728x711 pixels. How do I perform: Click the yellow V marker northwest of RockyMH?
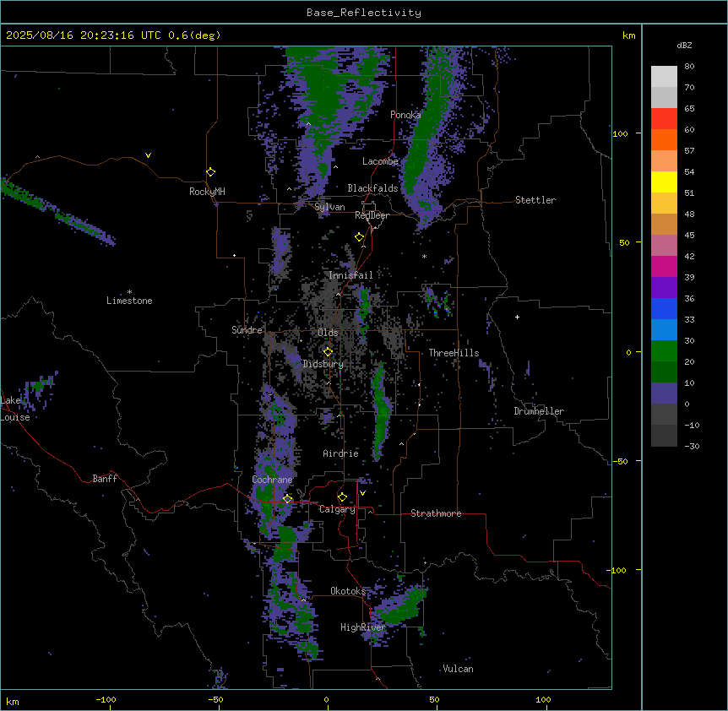[x=148, y=155]
